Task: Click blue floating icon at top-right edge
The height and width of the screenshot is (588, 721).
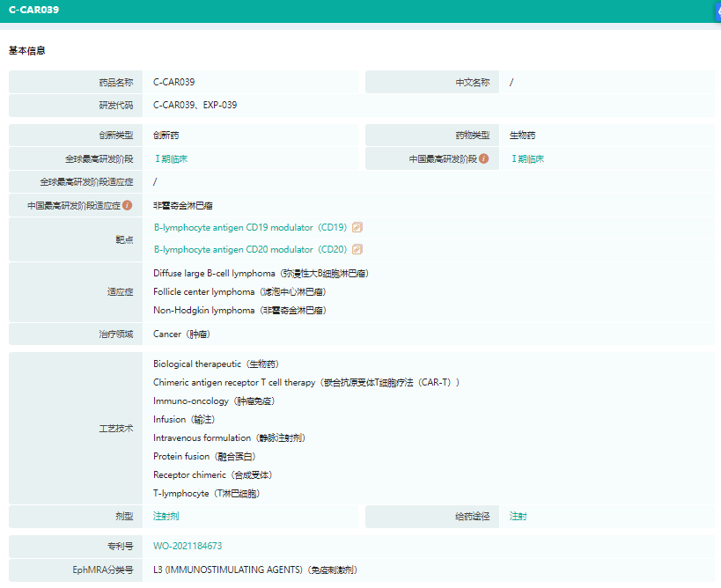Action: pyautogui.click(x=717, y=11)
